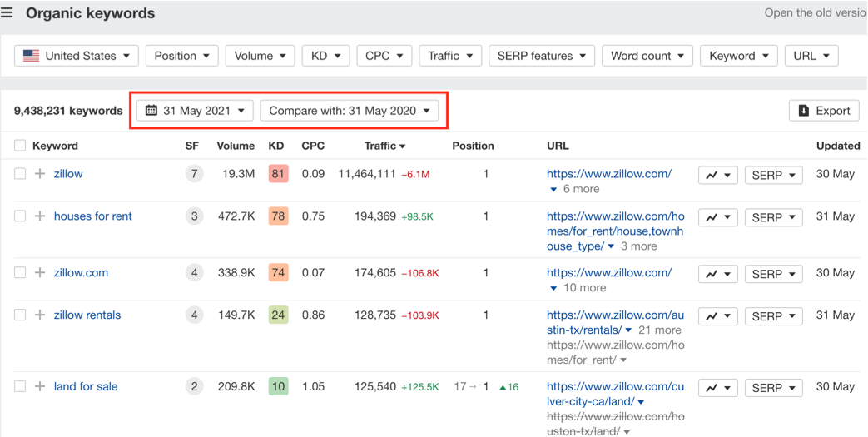This screenshot has width=868, height=437.
Task: Open the history chart button for zillow rentals
Action: (x=718, y=316)
